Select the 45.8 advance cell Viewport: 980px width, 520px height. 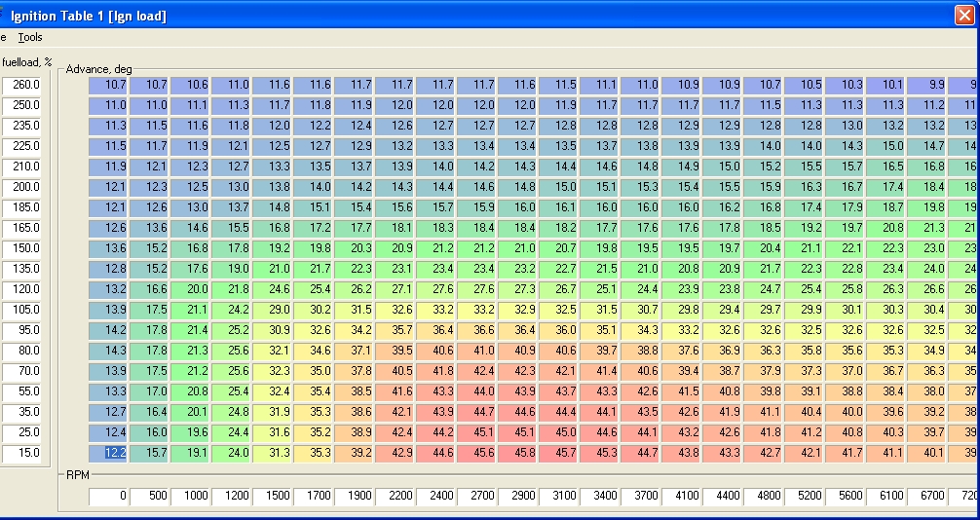(x=518, y=453)
